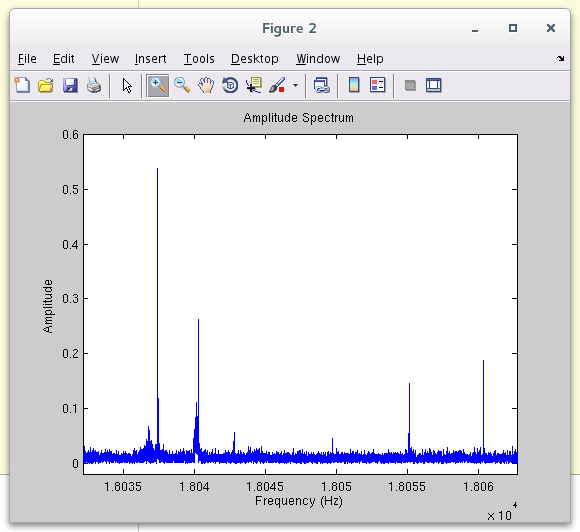
Task: Open the Tools menu
Action: (x=199, y=58)
